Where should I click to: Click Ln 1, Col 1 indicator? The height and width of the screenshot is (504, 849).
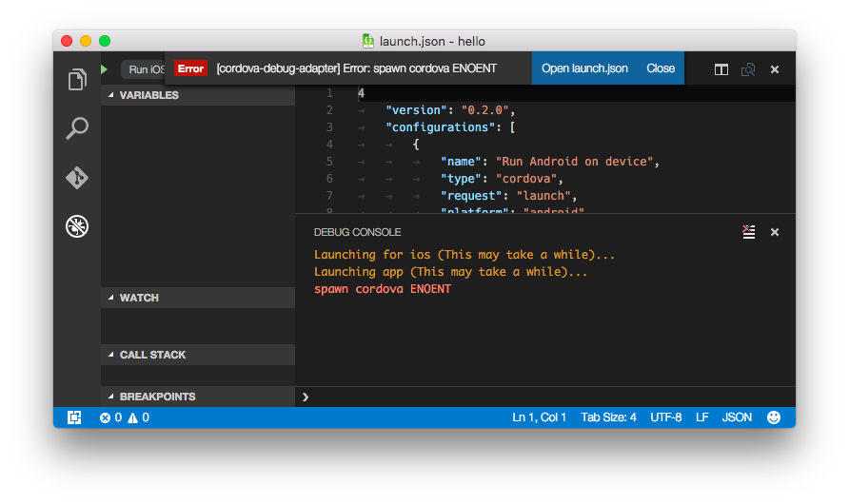tap(539, 417)
